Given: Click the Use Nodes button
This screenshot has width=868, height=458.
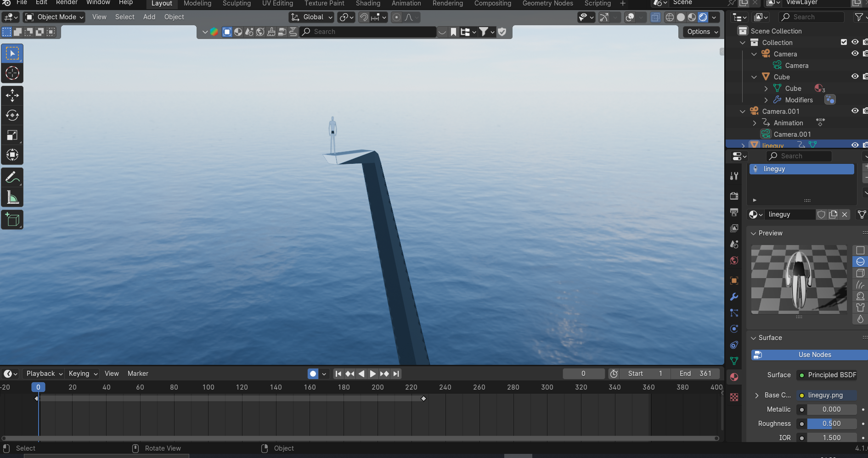Looking at the screenshot, I should (x=814, y=355).
